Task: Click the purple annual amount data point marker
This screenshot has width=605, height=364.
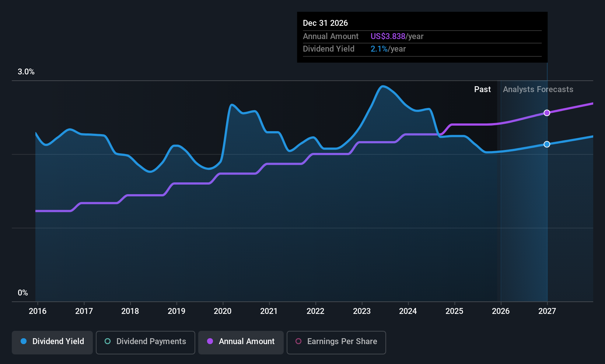Action: (x=547, y=113)
